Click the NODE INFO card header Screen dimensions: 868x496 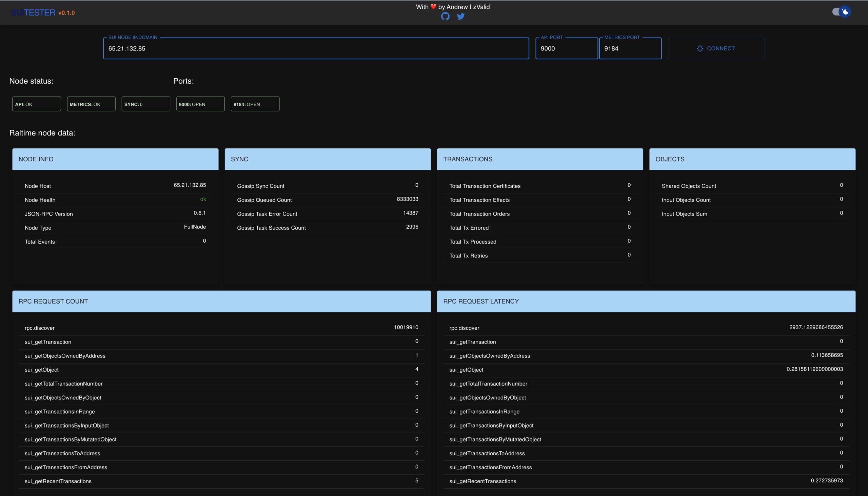point(115,159)
